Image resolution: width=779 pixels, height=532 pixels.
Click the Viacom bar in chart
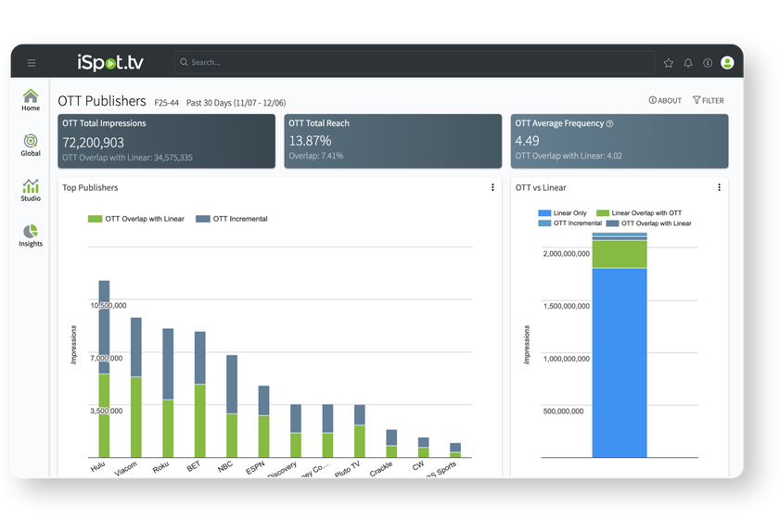[x=136, y=387]
